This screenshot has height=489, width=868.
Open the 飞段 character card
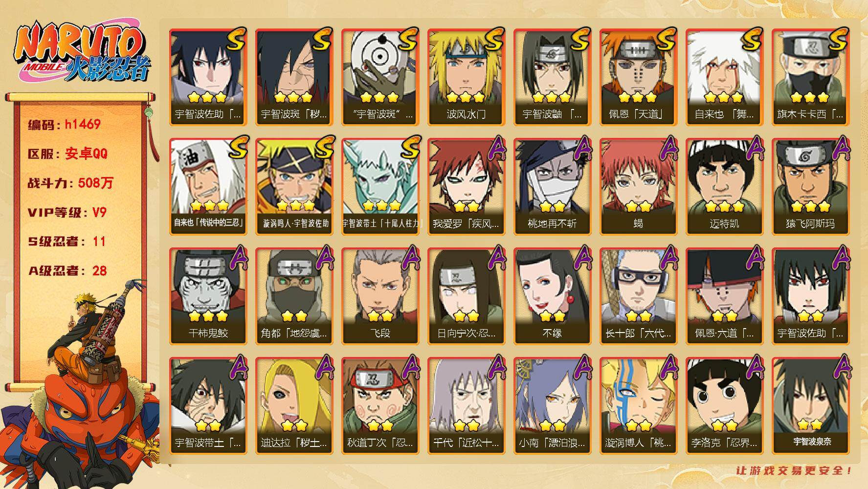pos(380,296)
